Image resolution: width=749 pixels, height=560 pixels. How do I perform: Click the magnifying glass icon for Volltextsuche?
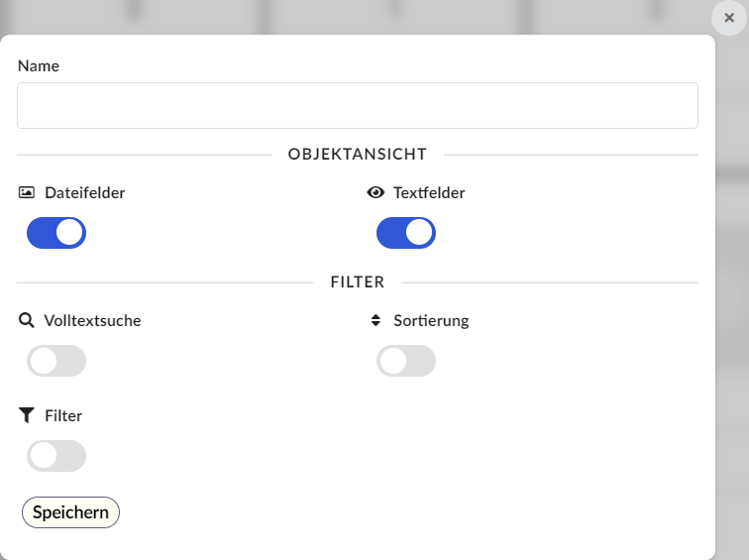click(27, 320)
